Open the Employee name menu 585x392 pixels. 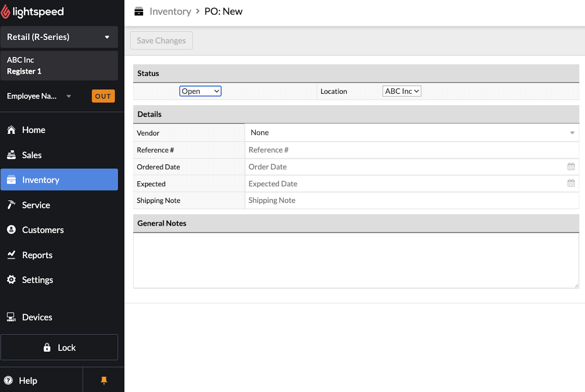pyautogui.click(x=39, y=96)
